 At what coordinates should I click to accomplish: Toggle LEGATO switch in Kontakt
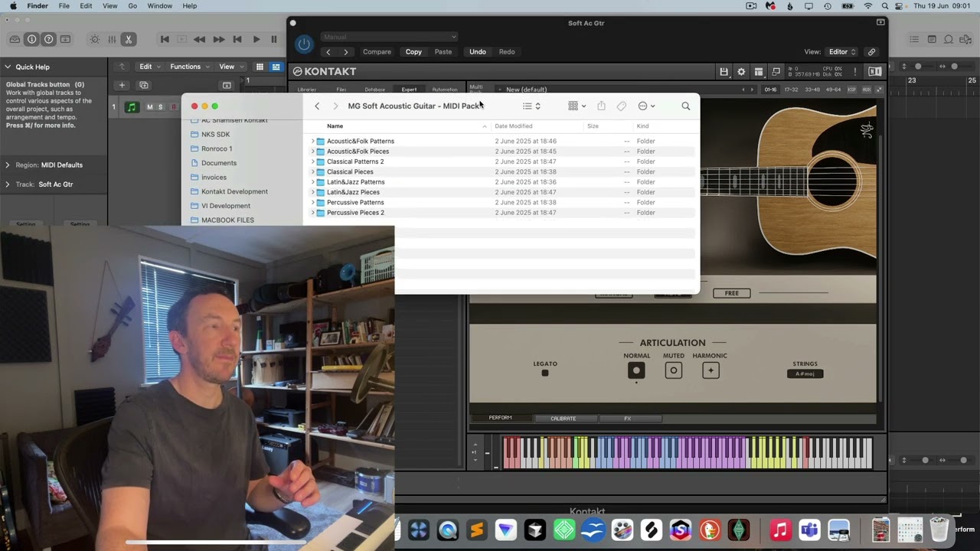545,373
